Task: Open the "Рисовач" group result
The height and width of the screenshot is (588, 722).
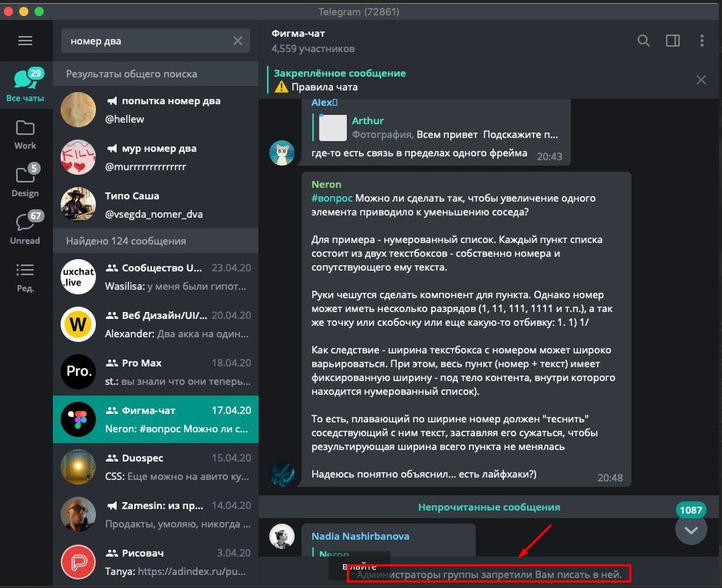Action: (x=156, y=562)
